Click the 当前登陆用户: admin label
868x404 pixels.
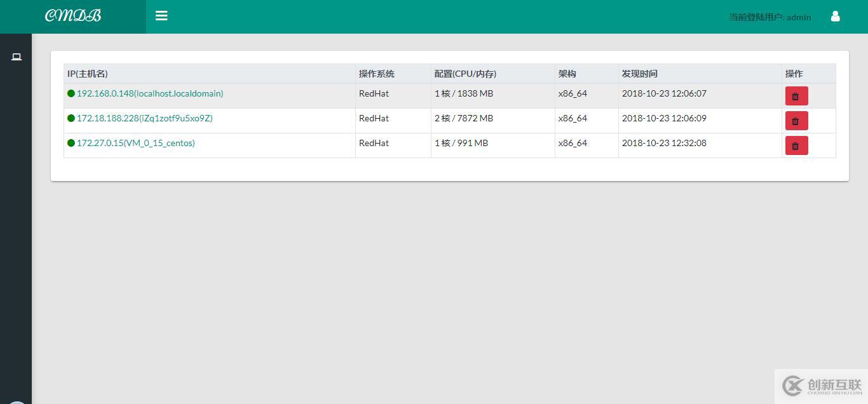770,17
